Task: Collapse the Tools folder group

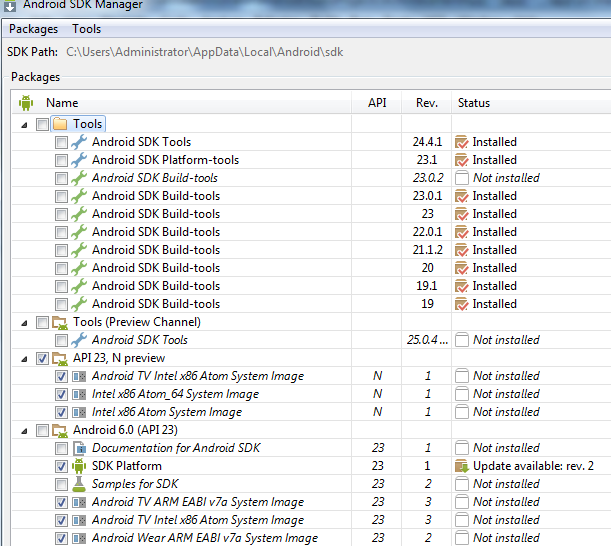Action: 24,125
